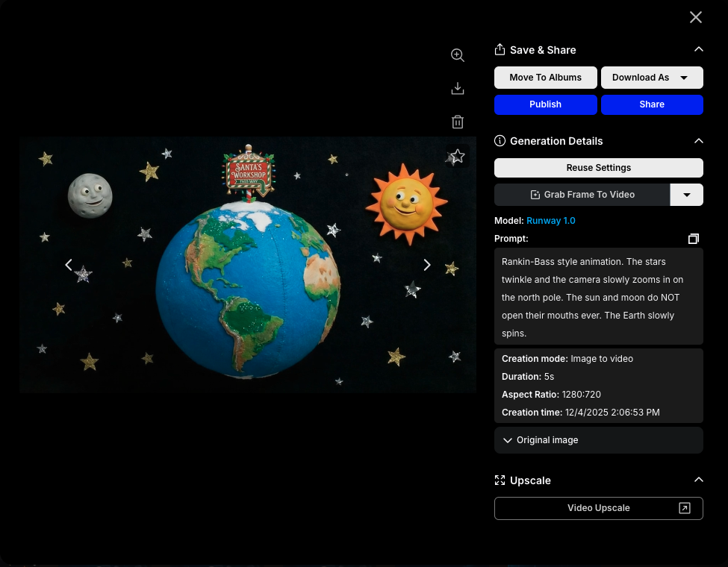The width and height of the screenshot is (728, 567).
Task: Select the 'Creation mode: Image to video' text
Action: pos(567,359)
